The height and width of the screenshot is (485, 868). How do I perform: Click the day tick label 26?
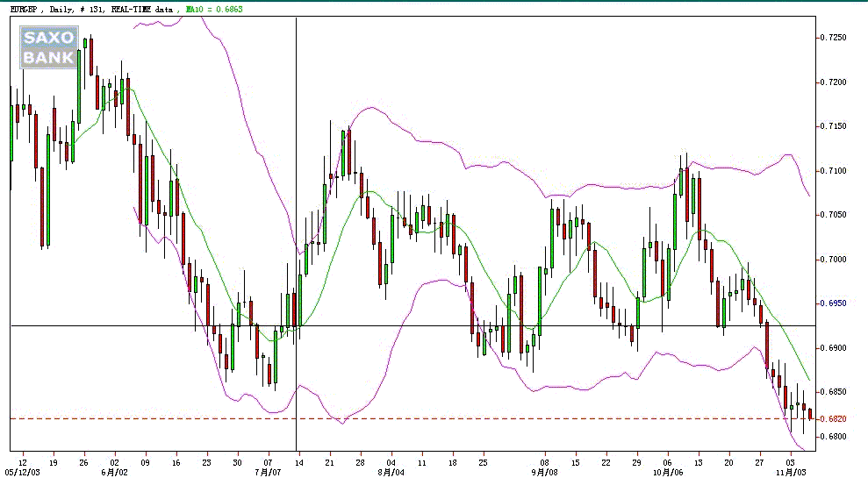[x=83, y=463]
